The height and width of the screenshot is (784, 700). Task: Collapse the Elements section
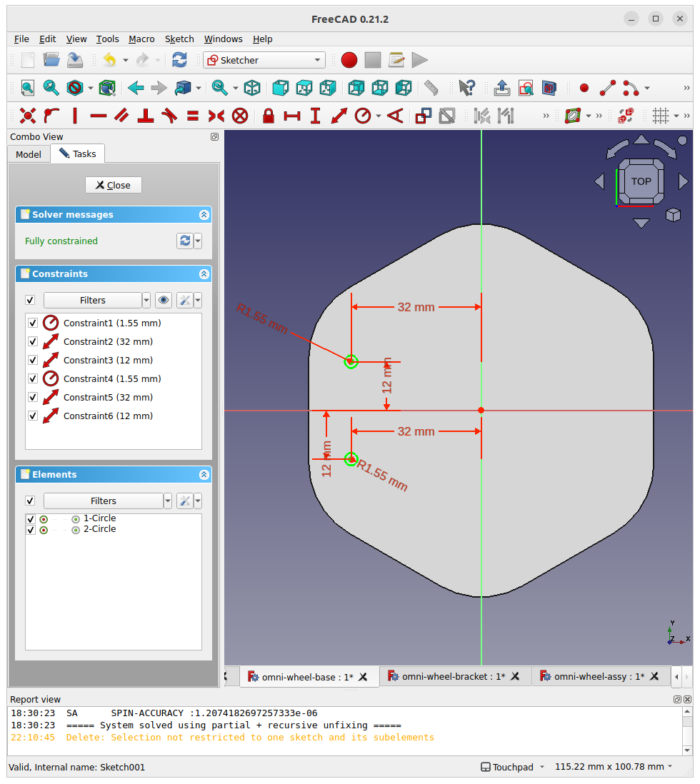(204, 475)
